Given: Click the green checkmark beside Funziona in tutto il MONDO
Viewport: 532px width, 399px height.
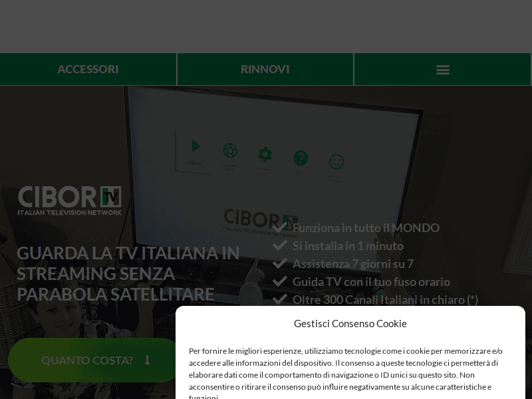Looking at the screenshot, I should pos(279,227).
